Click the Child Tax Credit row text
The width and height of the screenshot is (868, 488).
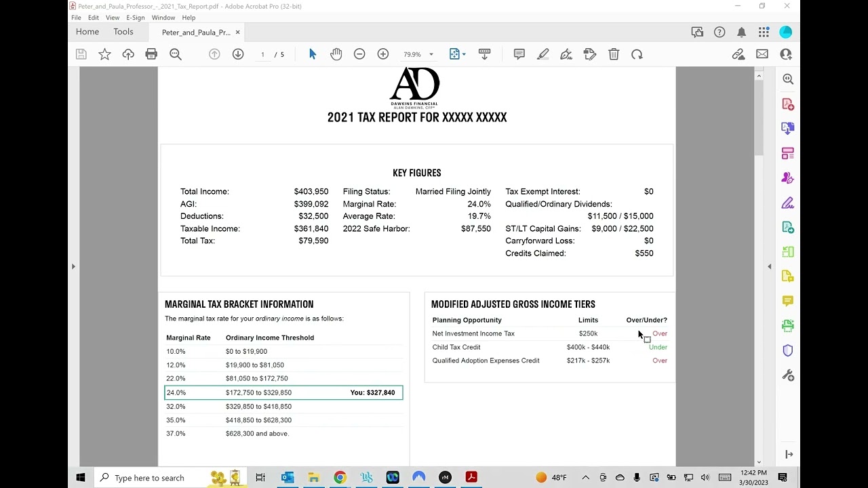click(x=456, y=347)
